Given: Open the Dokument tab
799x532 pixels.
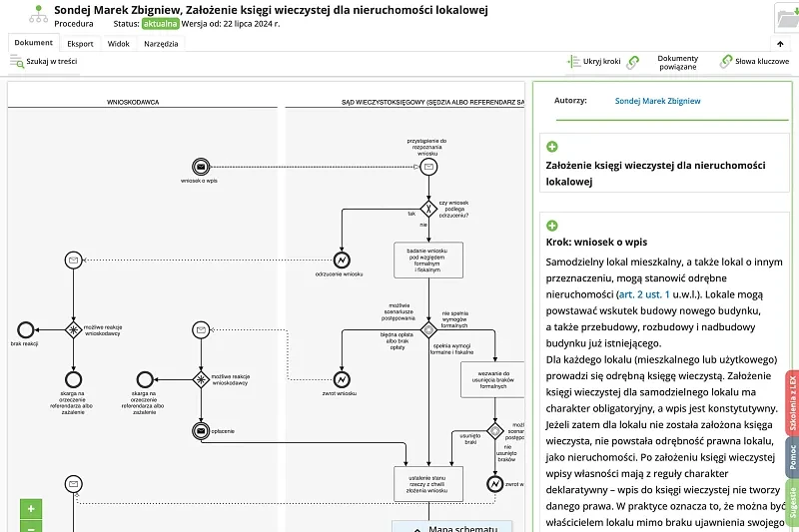Looking at the screenshot, I should click(x=34, y=43).
